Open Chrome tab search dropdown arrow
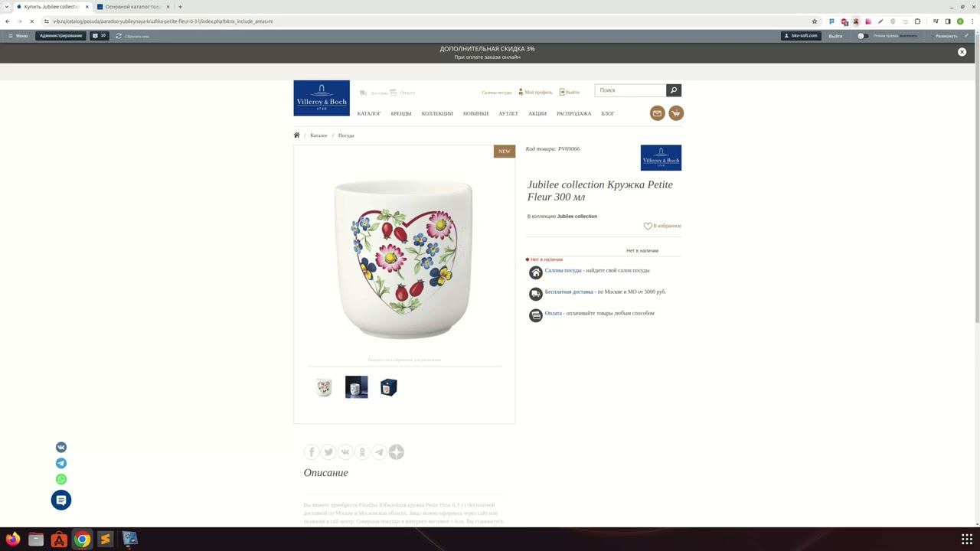 (7, 7)
